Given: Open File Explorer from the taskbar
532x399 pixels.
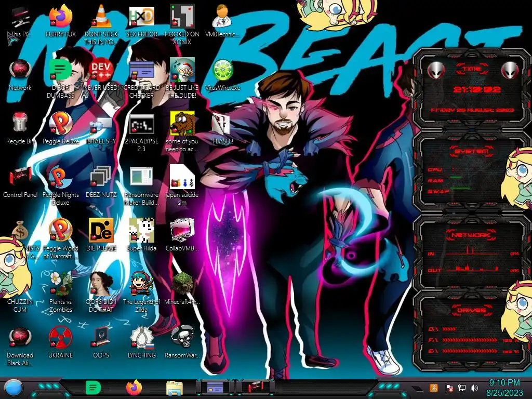Looking at the screenshot, I should 175,388.
